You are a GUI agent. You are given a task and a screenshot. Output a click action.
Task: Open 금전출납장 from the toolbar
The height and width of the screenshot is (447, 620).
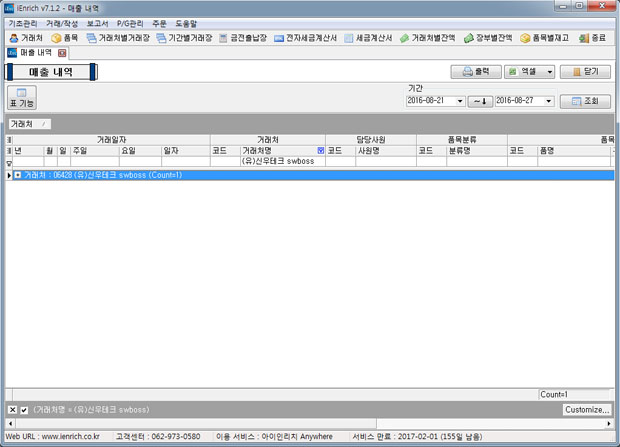pos(243,38)
